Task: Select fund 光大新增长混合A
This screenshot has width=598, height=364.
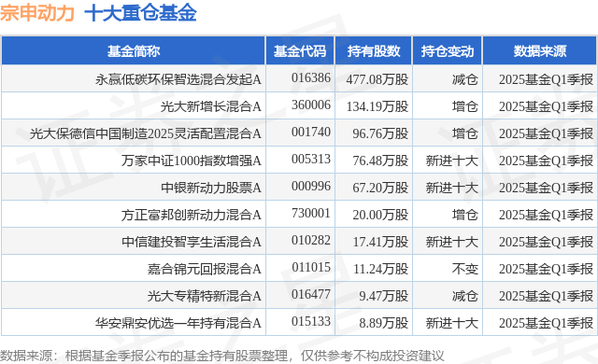Action: (x=211, y=106)
